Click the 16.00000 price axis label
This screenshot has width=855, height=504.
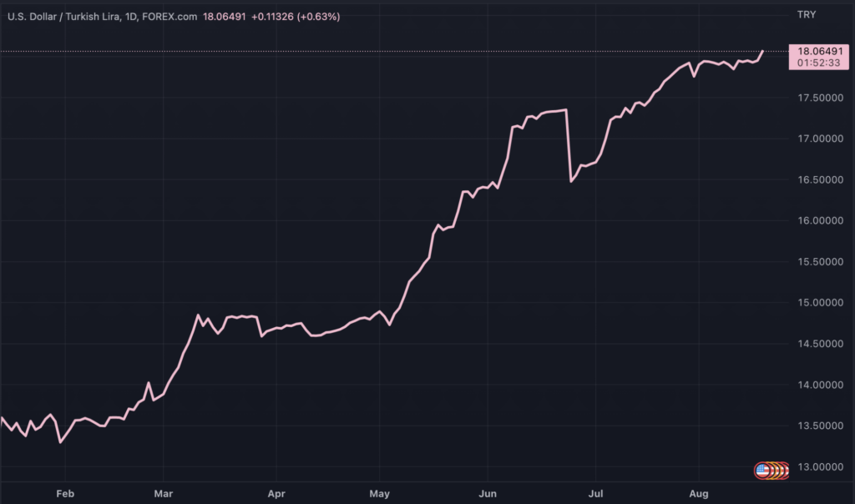pyautogui.click(x=820, y=220)
